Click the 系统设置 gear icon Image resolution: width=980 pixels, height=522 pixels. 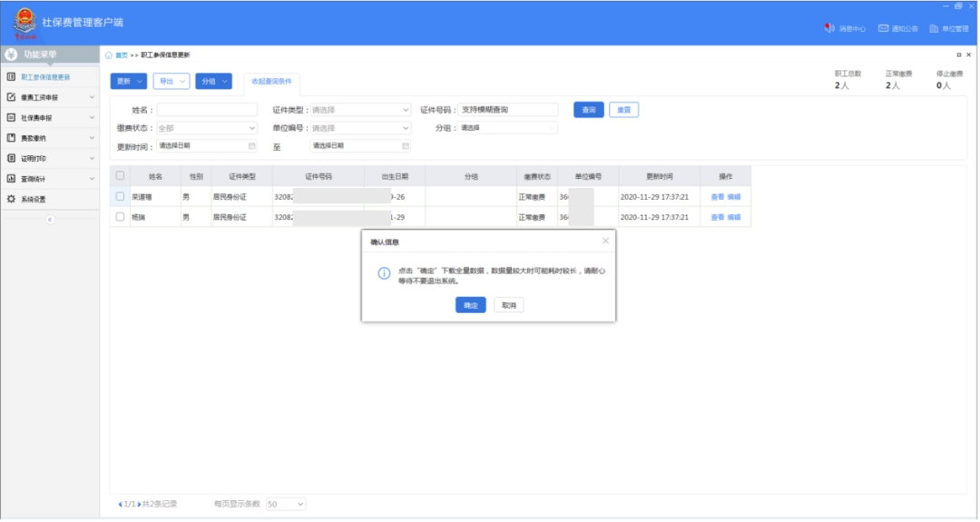click(11, 199)
